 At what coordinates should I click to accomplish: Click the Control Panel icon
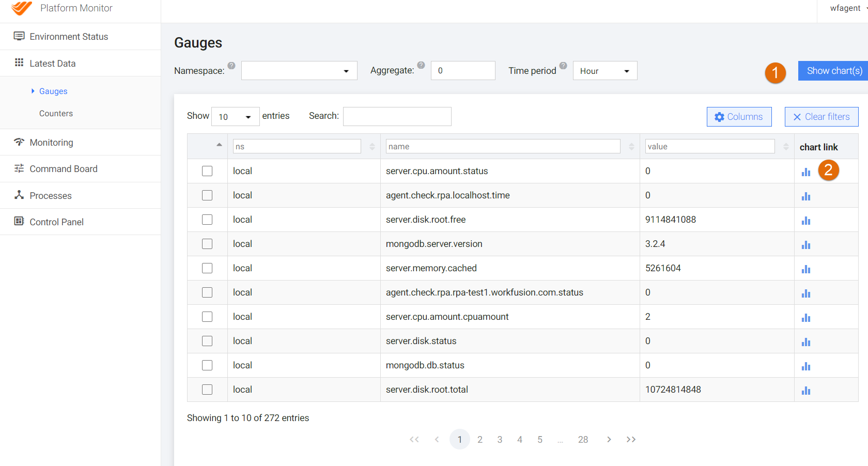(19, 221)
